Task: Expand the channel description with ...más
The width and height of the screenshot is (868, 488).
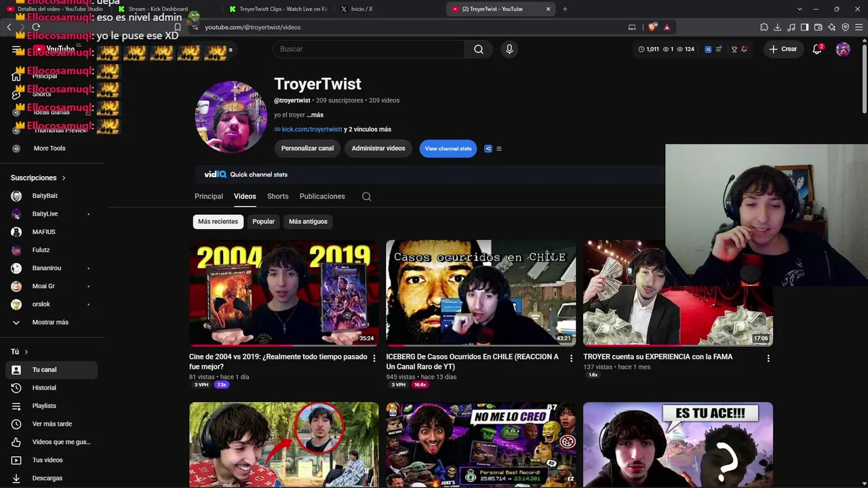Action: (315, 115)
